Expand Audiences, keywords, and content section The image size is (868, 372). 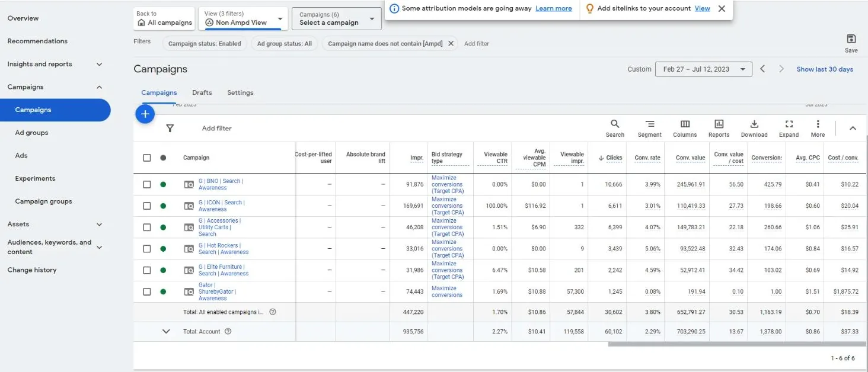click(x=99, y=247)
